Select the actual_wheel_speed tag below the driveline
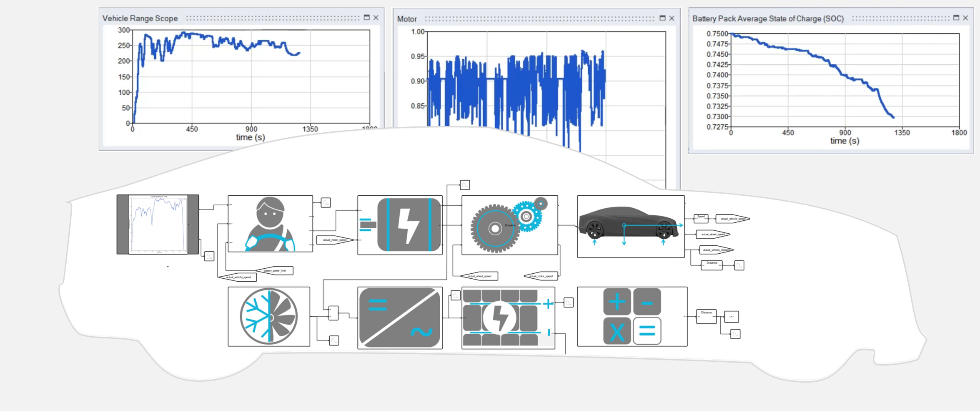The width and height of the screenshot is (980, 411). pyautogui.click(x=479, y=276)
